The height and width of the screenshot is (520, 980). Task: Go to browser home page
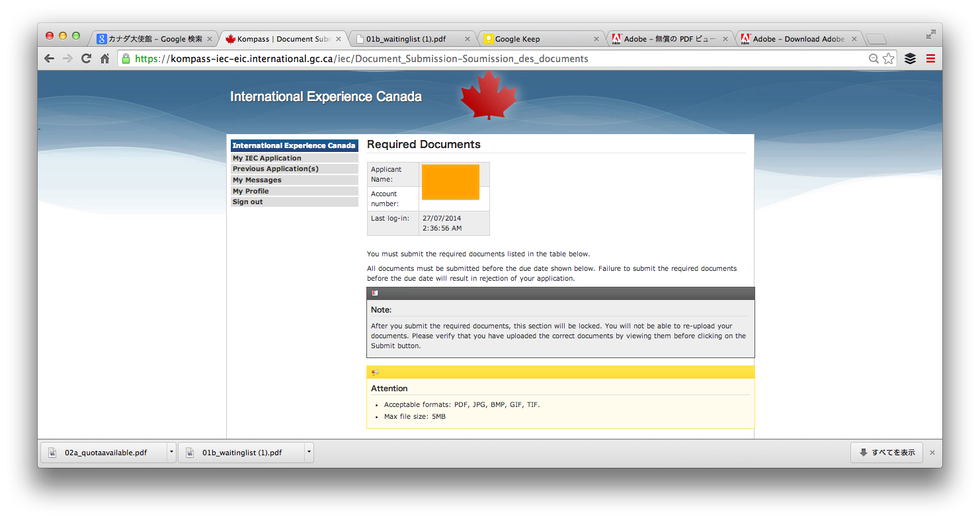104,59
